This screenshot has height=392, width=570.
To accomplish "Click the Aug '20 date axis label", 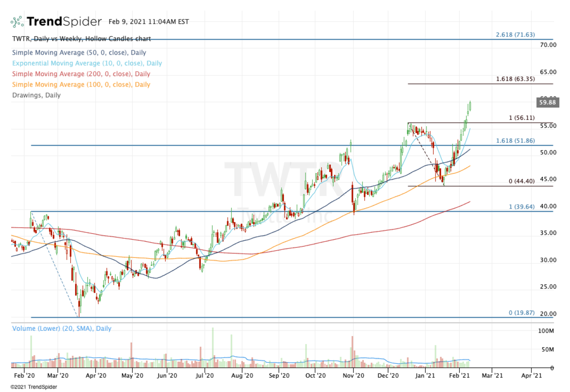I will click(x=242, y=375).
